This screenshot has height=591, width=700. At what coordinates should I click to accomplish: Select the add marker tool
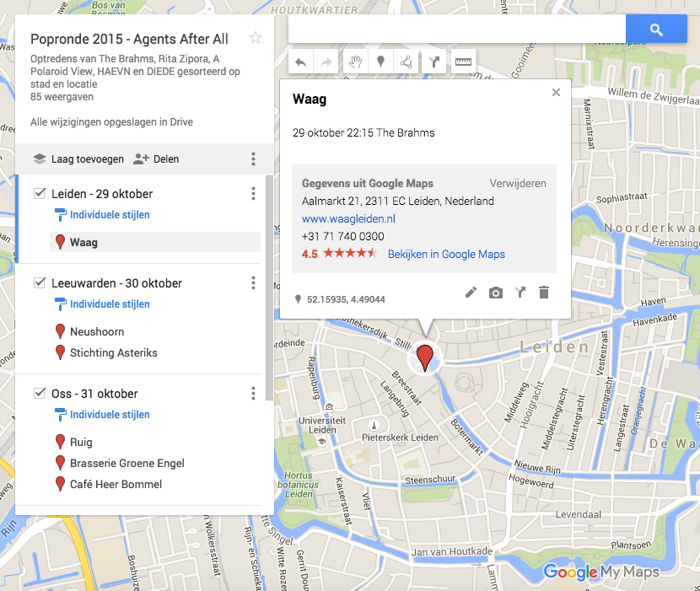pos(380,62)
